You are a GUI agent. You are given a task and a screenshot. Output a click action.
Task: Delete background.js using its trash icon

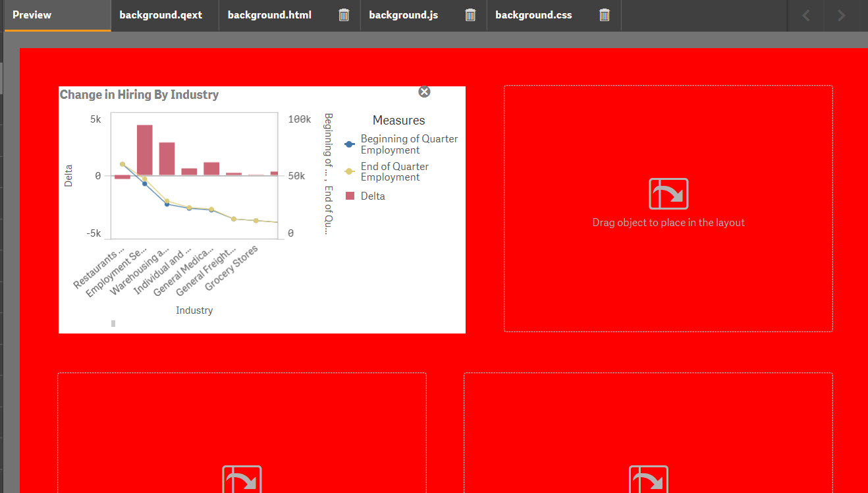click(470, 15)
